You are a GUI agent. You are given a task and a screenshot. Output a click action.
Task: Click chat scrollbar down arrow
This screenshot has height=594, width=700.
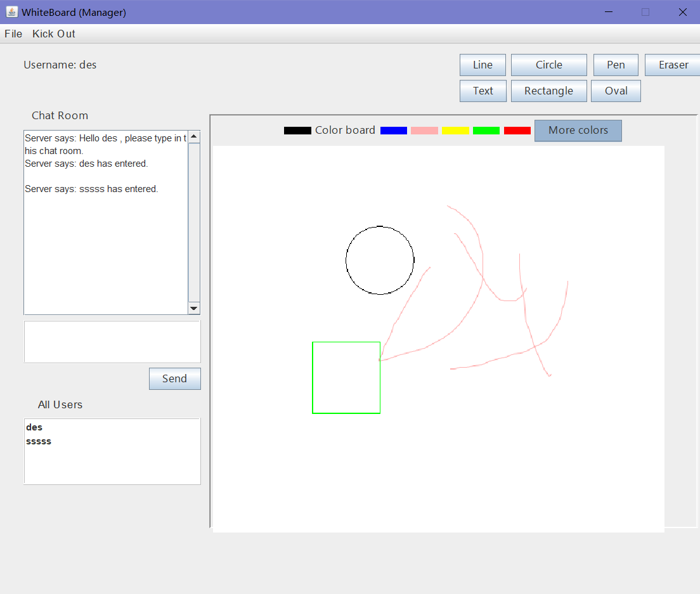pyautogui.click(x=194, y=308)
